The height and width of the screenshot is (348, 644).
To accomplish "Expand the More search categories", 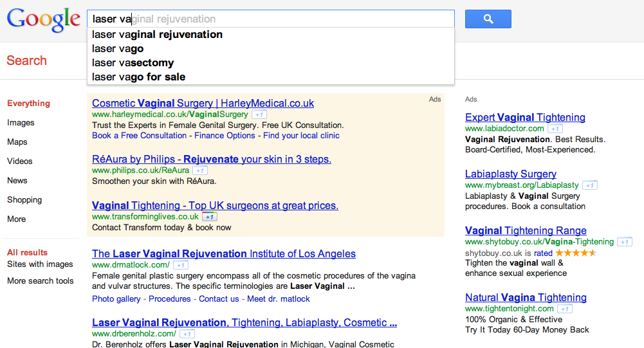I will coord(17,219).
